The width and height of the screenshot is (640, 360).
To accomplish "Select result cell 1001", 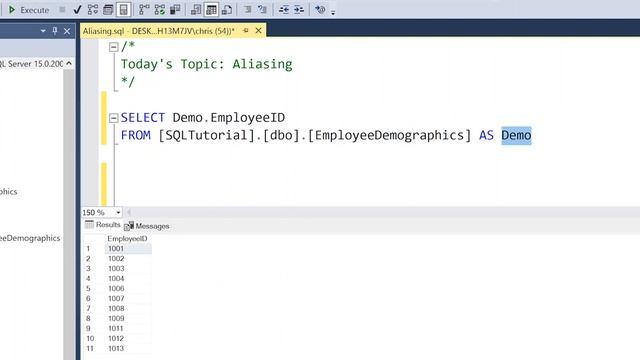I will point(128,249).
